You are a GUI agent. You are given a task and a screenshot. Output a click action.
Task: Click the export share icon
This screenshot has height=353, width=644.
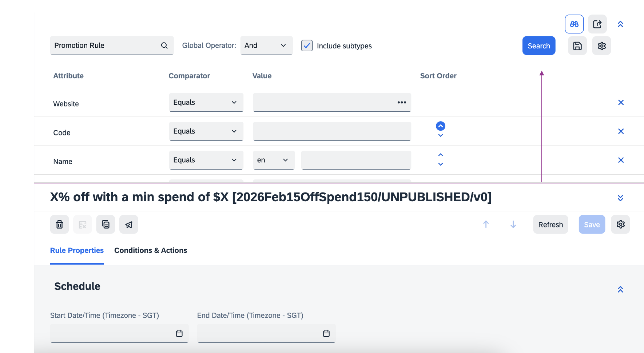(x=597, y=24)
